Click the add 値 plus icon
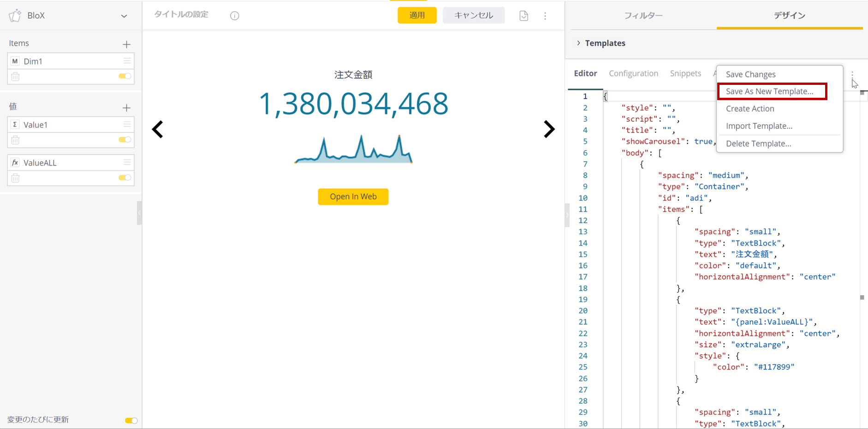868x429 pixels. click(126, 108)
